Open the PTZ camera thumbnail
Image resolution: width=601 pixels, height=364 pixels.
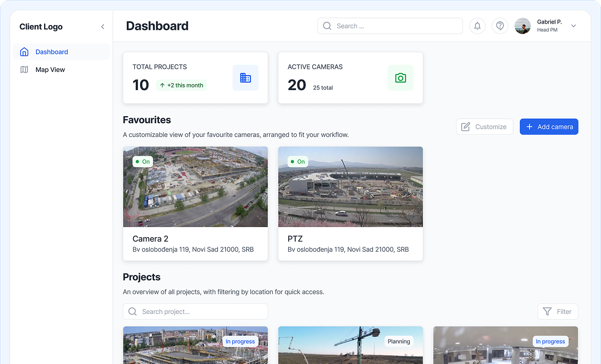[x=350, y=187]
